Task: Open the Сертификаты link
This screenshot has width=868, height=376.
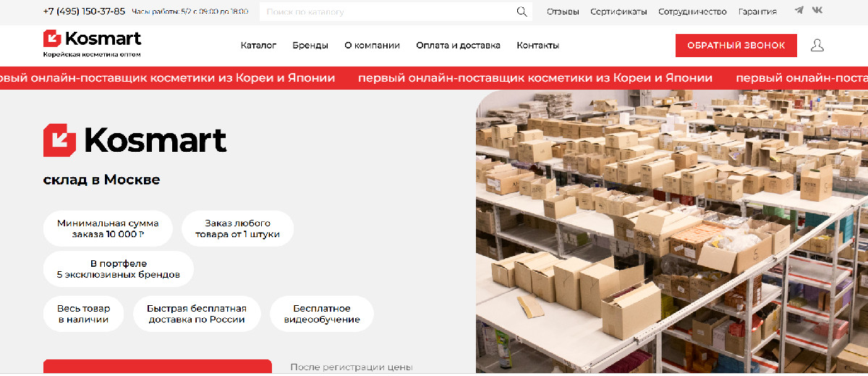Action: click(x=618, y=12)
